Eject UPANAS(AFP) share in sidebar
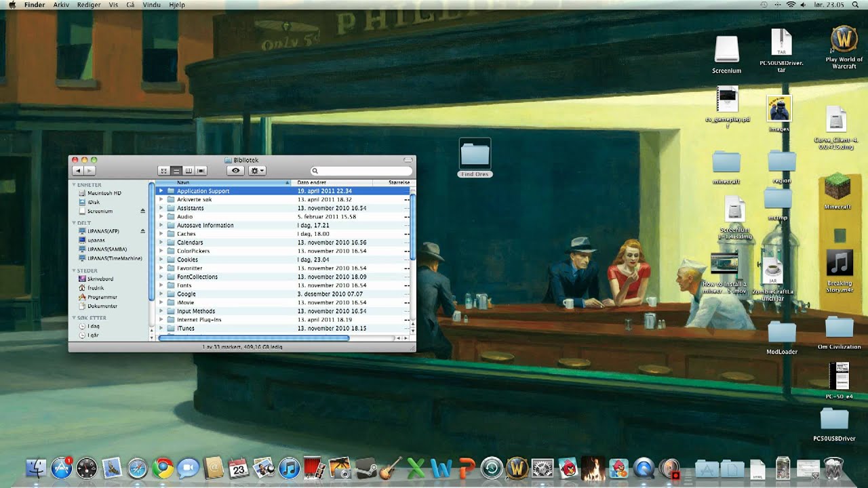The height and width of the screenshot is (488, 868). pyautogui.click(x=142, y=231)
